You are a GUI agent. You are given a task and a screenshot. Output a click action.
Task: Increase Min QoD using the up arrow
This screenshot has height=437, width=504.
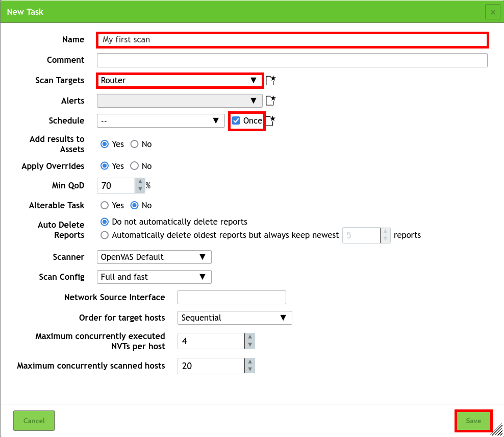[x=140, y=182]
